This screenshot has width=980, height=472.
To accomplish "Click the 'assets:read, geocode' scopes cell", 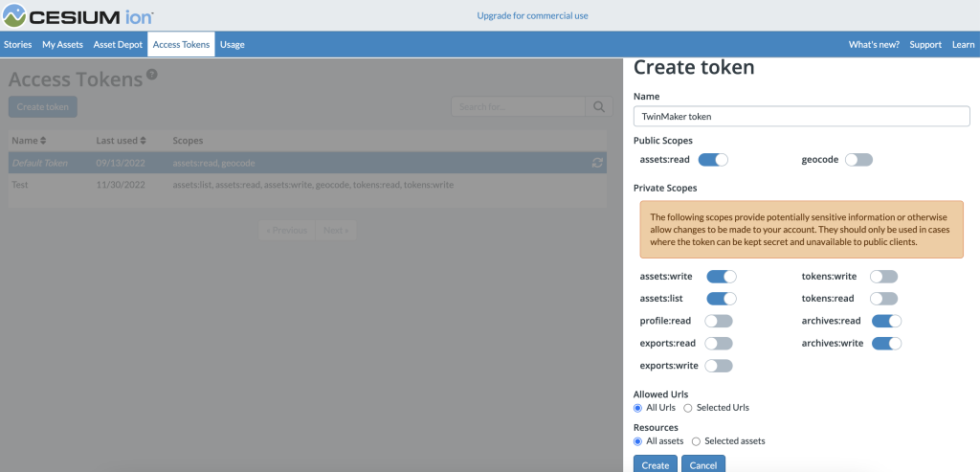I will (x=215, y=163).
